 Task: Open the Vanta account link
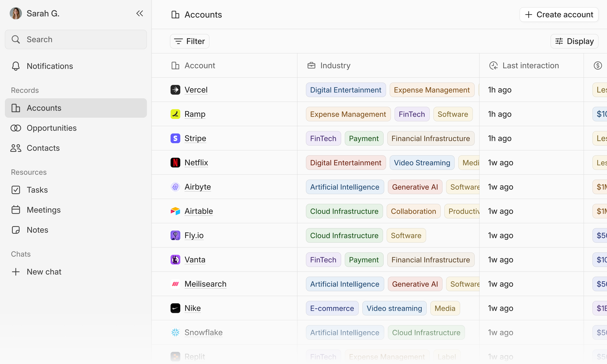195,260
